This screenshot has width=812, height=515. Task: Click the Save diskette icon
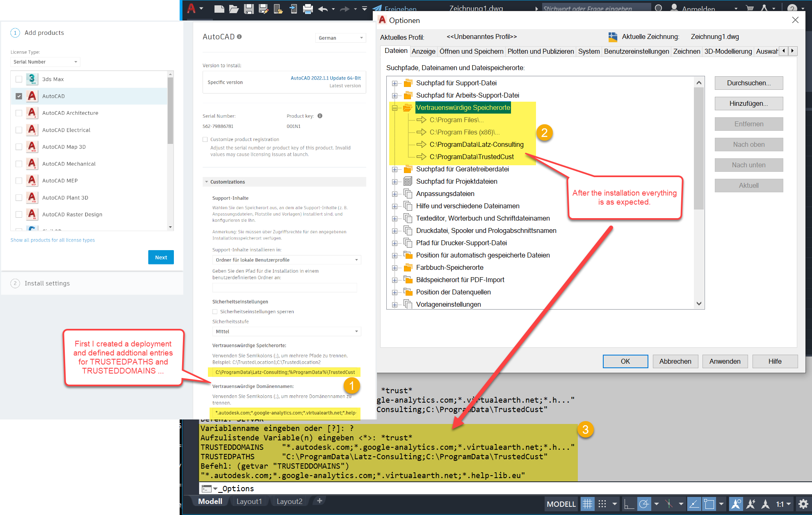click(x=249, y=9)
